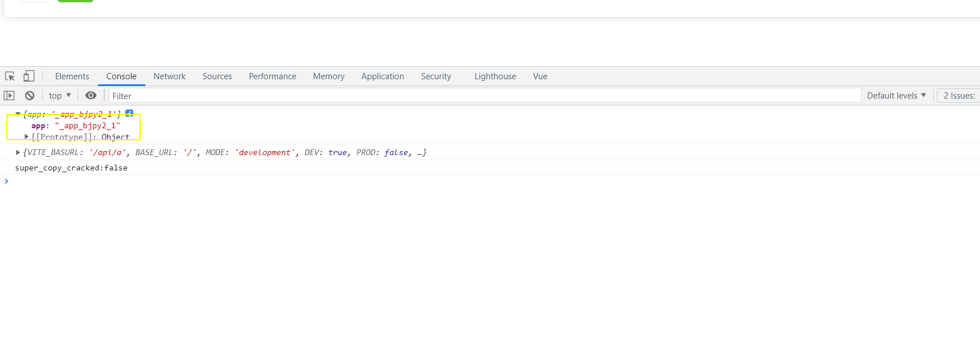Switch to the Network tab
Viewport: 980px width, 350px height.
click(169, 76)
